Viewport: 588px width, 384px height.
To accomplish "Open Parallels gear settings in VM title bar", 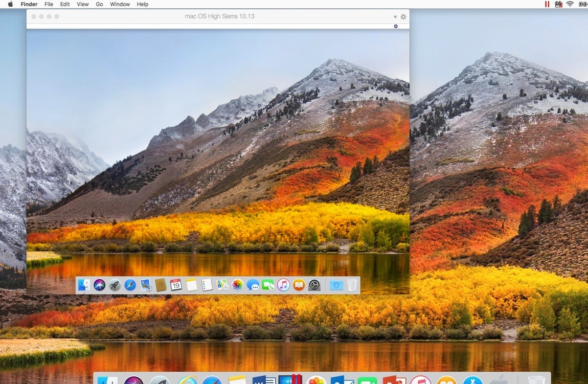I will pos(403,16).
